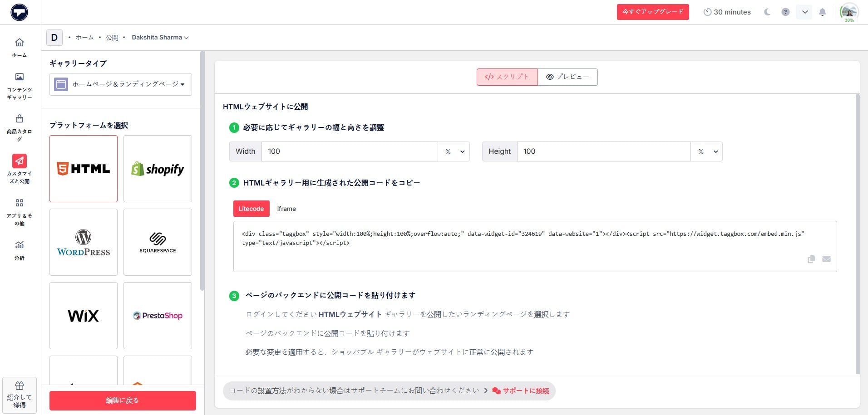Toggle dark mode moon icon
Screen dimensions: 868x415
[767, 12]
